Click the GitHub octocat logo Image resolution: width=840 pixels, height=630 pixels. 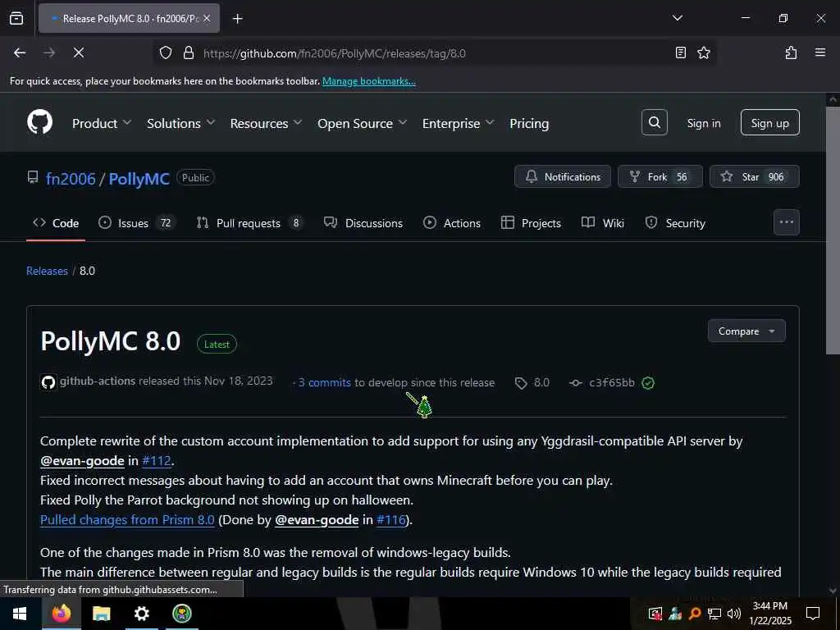(x=39, y=122)
